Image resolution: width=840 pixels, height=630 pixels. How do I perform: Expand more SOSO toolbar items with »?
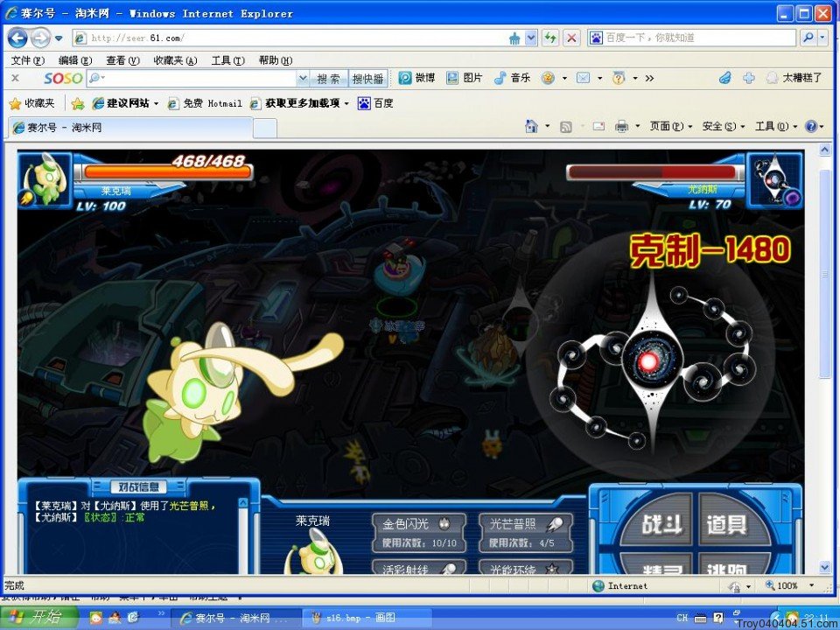click(649, 78)
